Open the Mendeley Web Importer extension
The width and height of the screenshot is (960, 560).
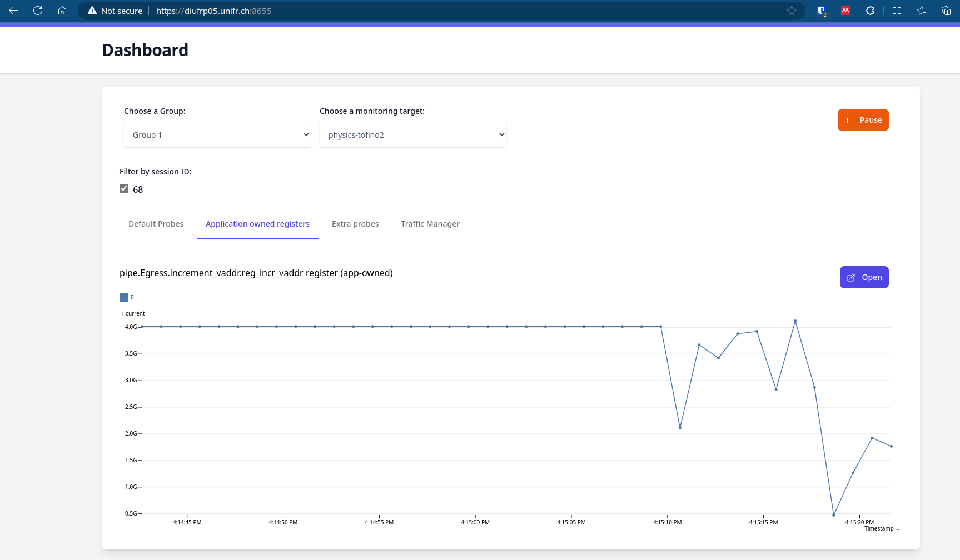click(845, 11)
